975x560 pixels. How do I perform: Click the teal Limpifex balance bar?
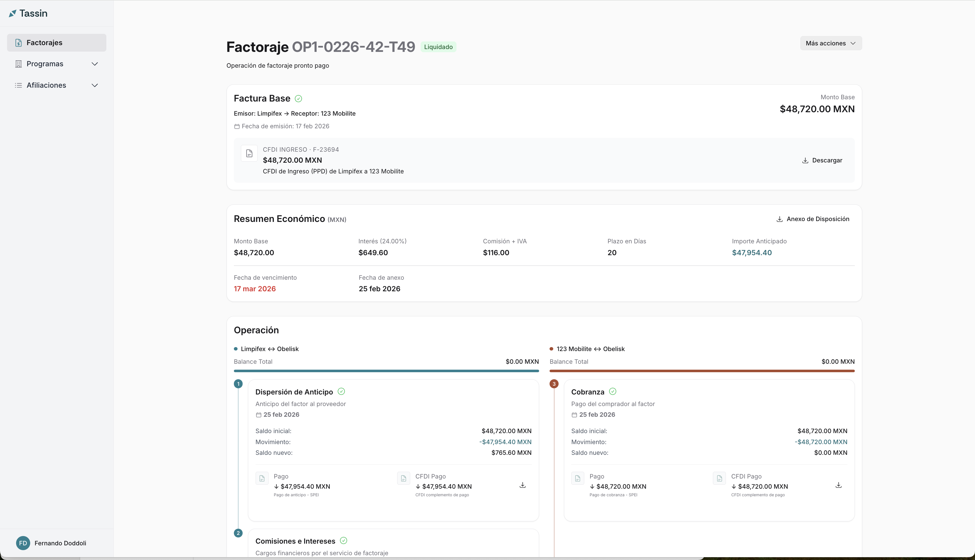(386, 371)
